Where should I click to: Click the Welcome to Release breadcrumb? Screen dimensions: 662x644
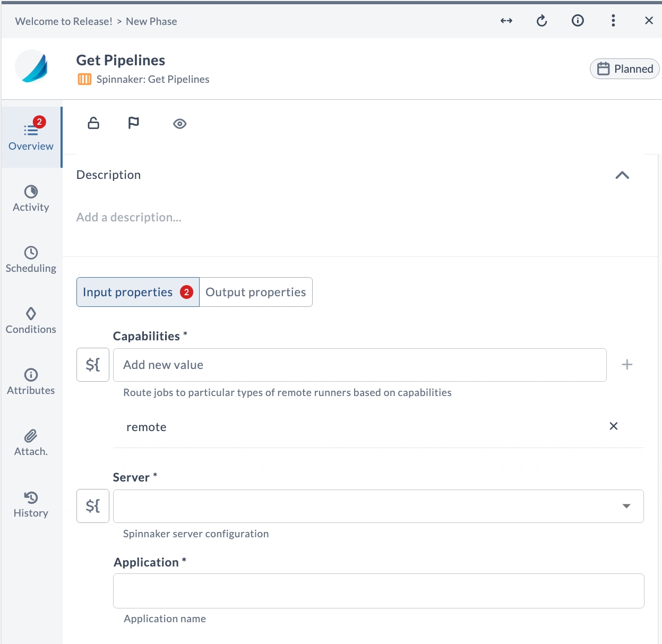coord(64,21)
